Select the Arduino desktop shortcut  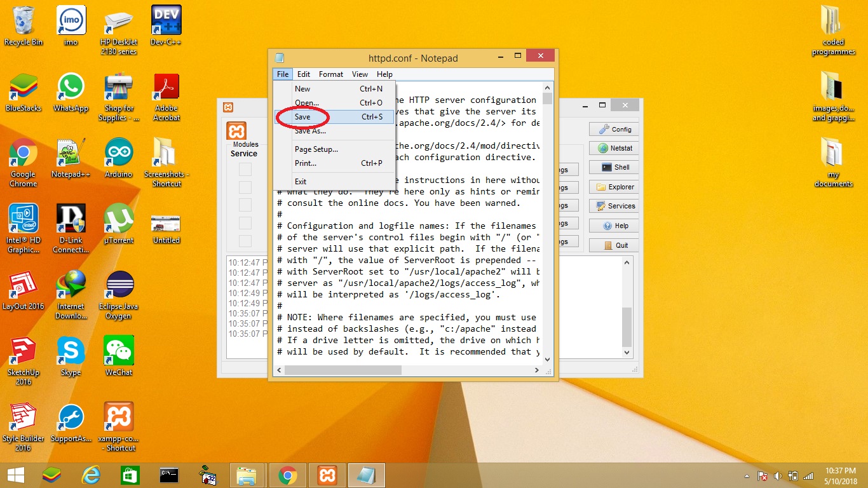click(x=119, y=158)
